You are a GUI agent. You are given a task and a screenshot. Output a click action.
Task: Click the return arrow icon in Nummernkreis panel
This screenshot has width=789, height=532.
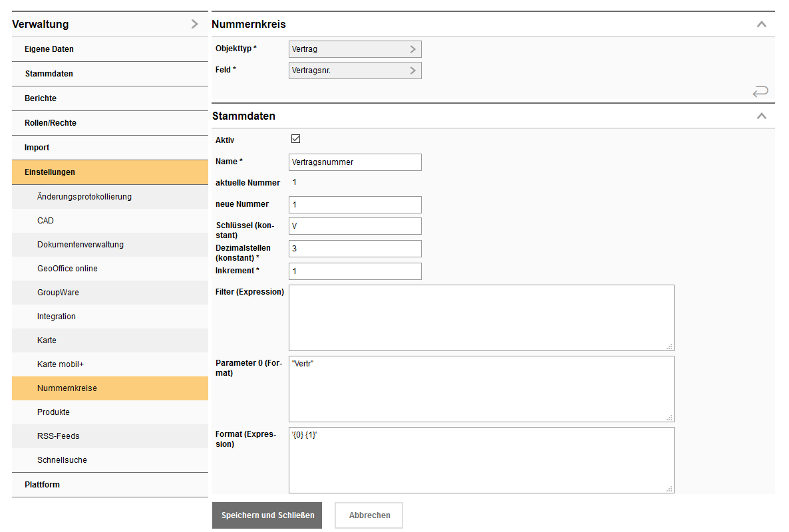coord(760,92)
